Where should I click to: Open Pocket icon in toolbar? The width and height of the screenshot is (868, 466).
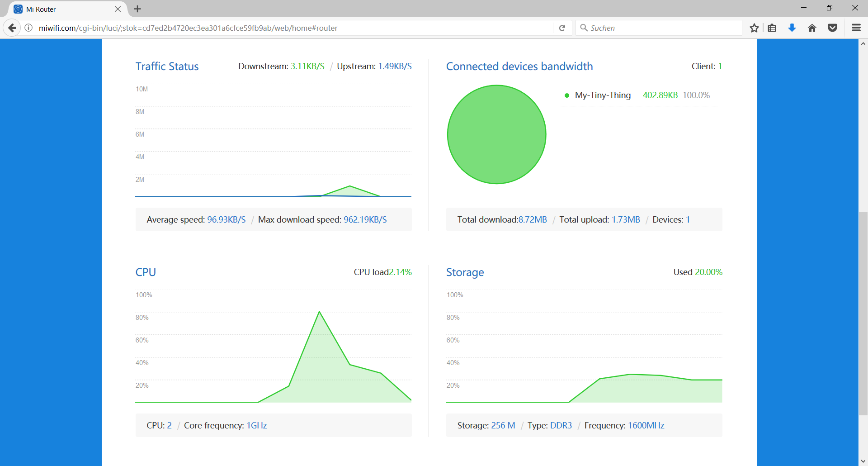[x=832, y=28]
